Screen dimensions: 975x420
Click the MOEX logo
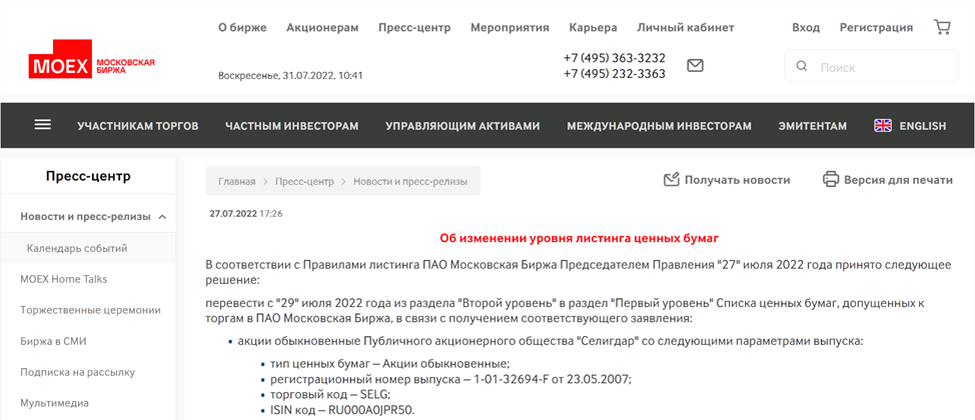coord(91,59)
